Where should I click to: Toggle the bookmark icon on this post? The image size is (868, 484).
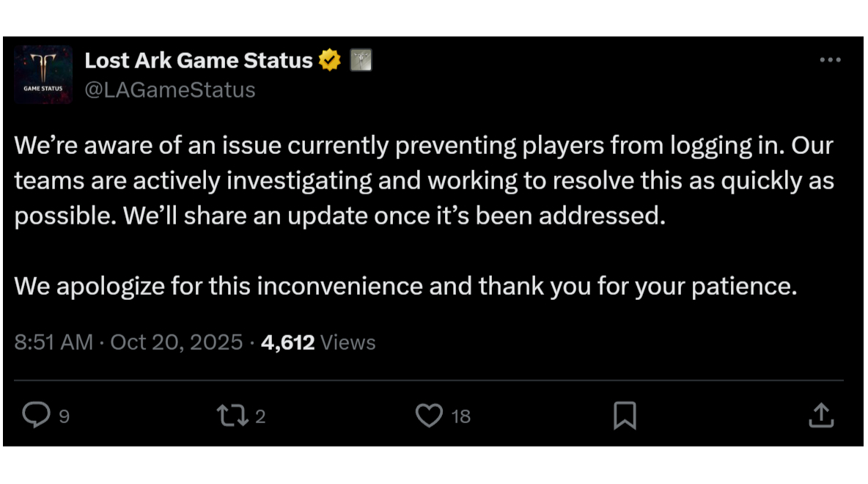click(625, 416)
